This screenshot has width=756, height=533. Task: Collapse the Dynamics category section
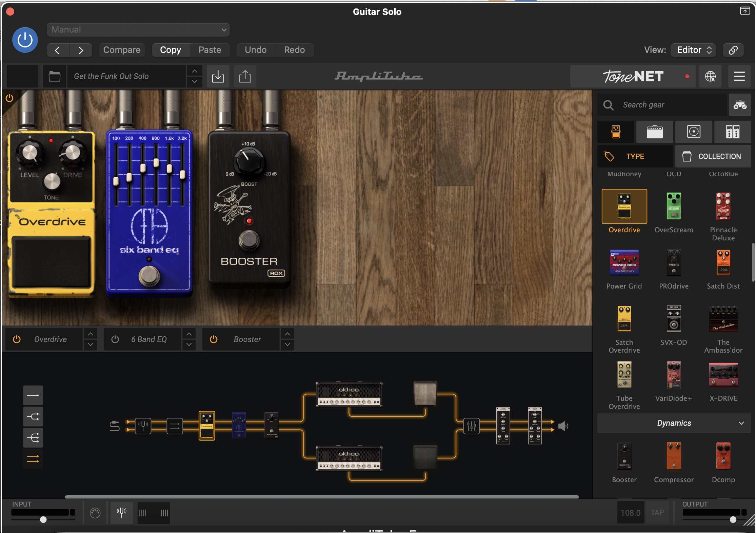[674, 423]
